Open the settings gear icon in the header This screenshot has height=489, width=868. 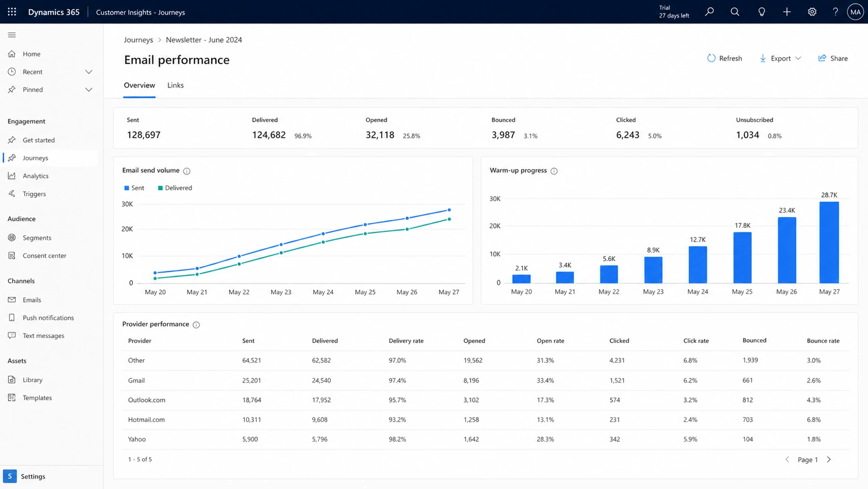[812, 11]
